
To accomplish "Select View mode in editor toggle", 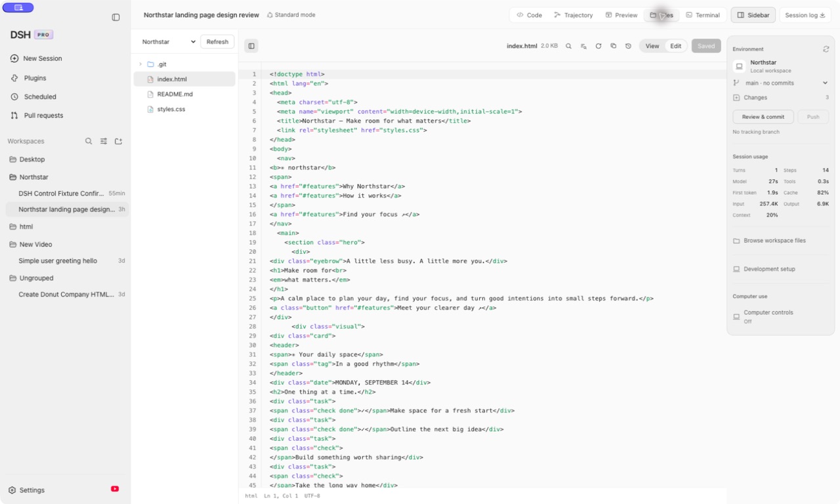I will (x=652, y=46).
